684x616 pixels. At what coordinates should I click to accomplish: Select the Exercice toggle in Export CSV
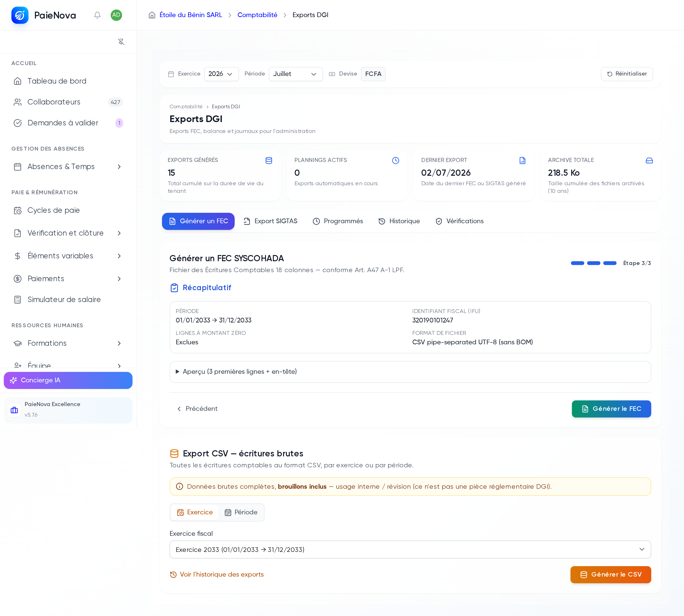pos(195,512)
